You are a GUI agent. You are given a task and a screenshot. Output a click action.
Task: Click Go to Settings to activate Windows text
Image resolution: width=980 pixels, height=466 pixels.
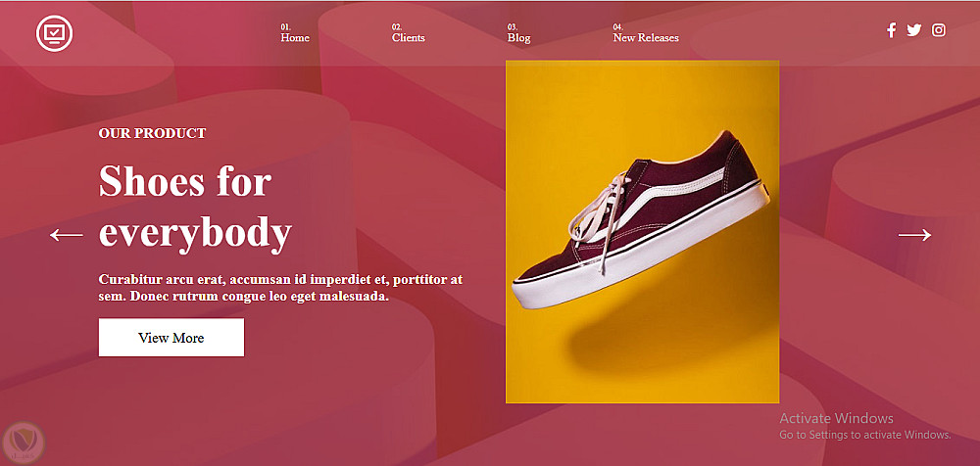pyautogui.click(x=865, y=435)
